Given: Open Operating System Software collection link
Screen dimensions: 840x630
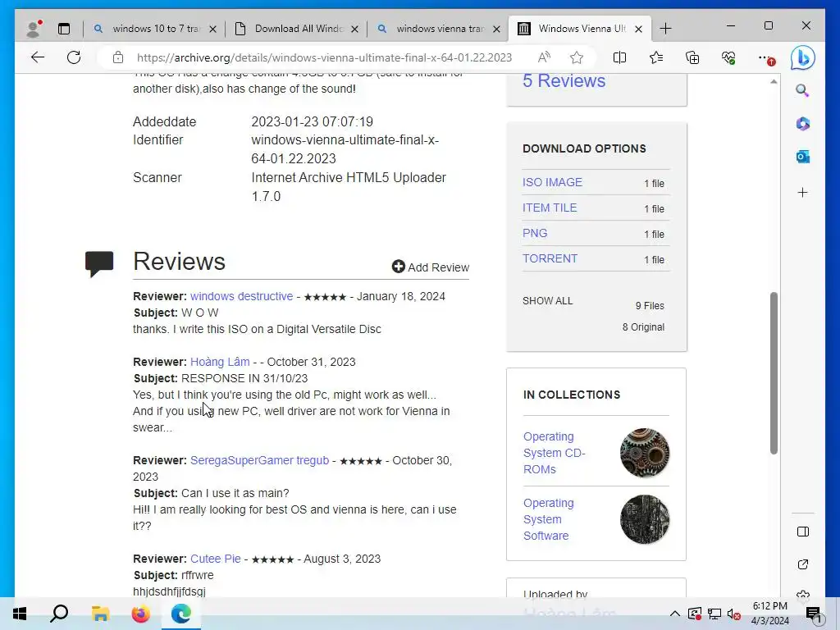Looking at the screenshot, I should point(549,519).
